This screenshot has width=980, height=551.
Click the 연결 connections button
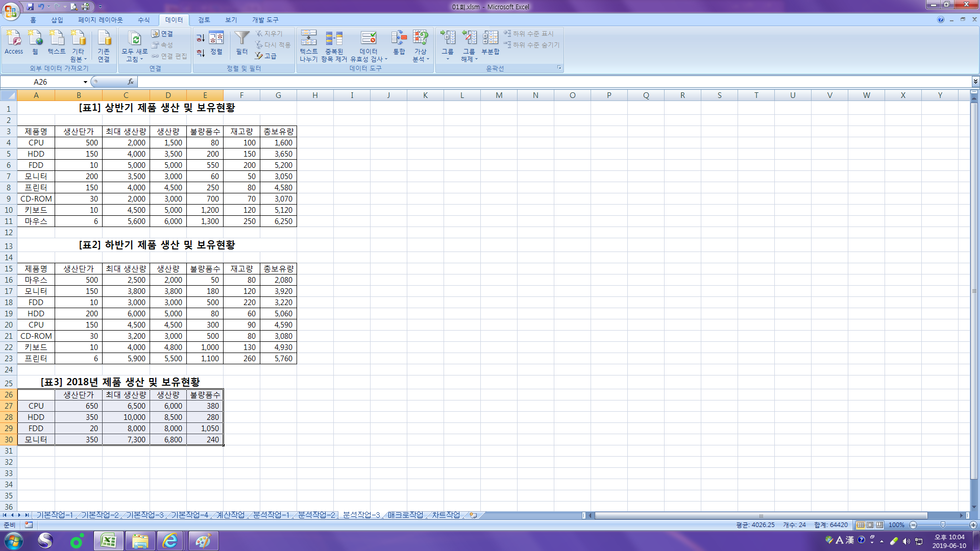[x=162, y=34]
